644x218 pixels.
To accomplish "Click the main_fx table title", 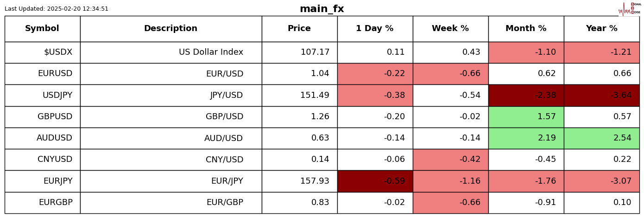I will click(322, 9).
